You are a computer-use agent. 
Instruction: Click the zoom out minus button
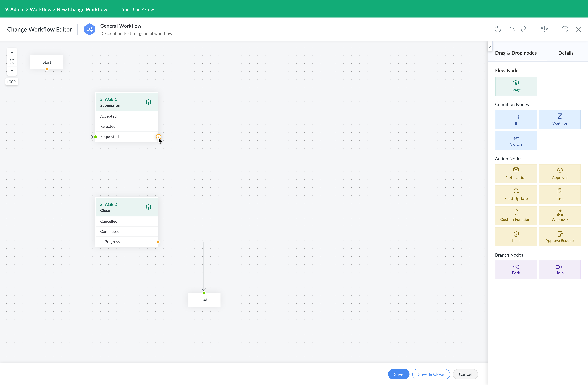point(12,71)
